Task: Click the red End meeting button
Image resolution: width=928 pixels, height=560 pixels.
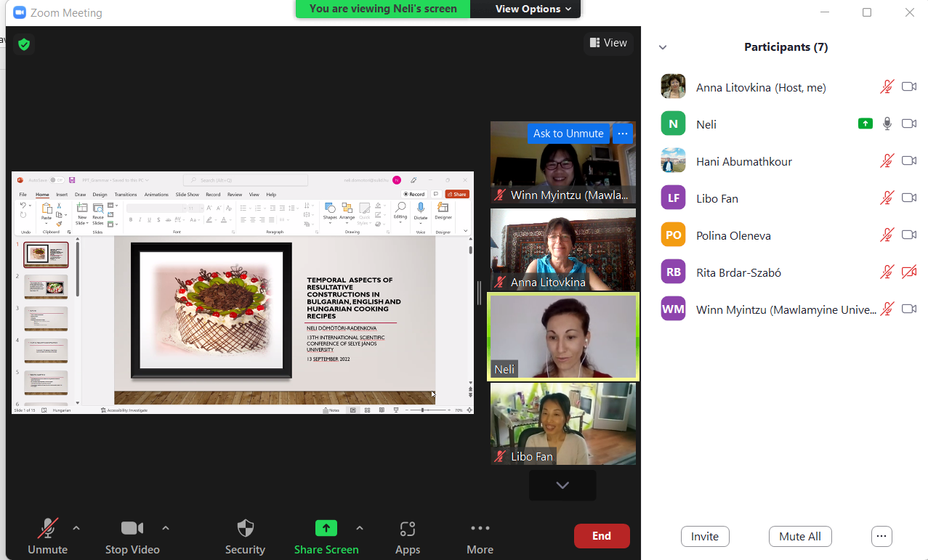Action: pos(601,536)
